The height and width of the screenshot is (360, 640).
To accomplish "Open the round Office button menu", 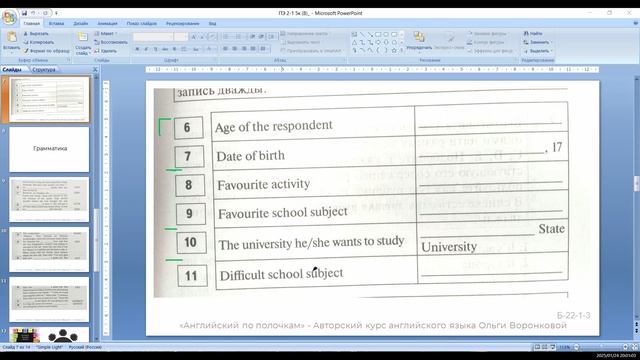I will (9, 18).
